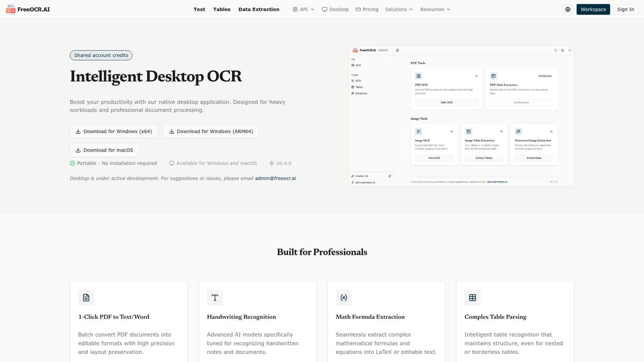Click the Structured Image Extraction card icon in the preview
The width and height of the screenshot is (644, 362).
518,131
